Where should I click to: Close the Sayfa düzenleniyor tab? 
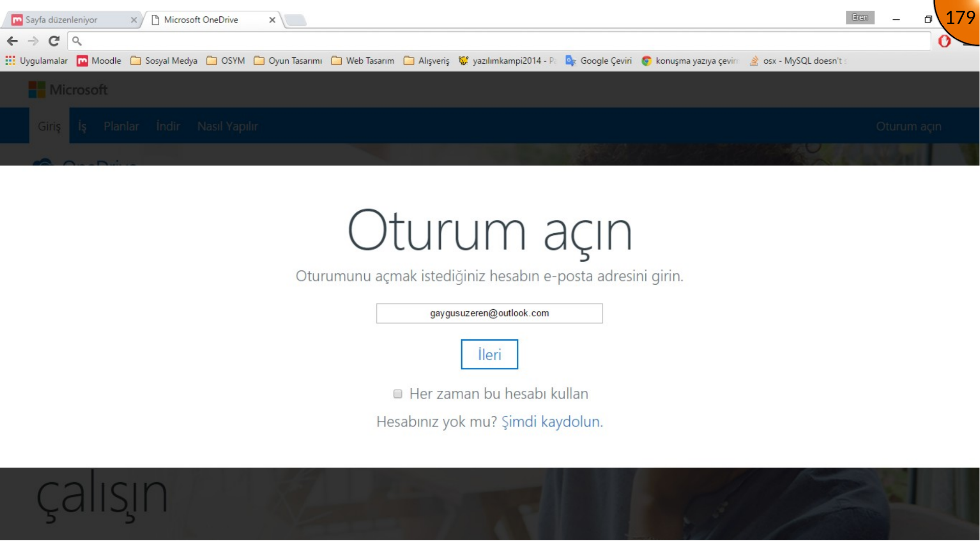pos(134,20)
